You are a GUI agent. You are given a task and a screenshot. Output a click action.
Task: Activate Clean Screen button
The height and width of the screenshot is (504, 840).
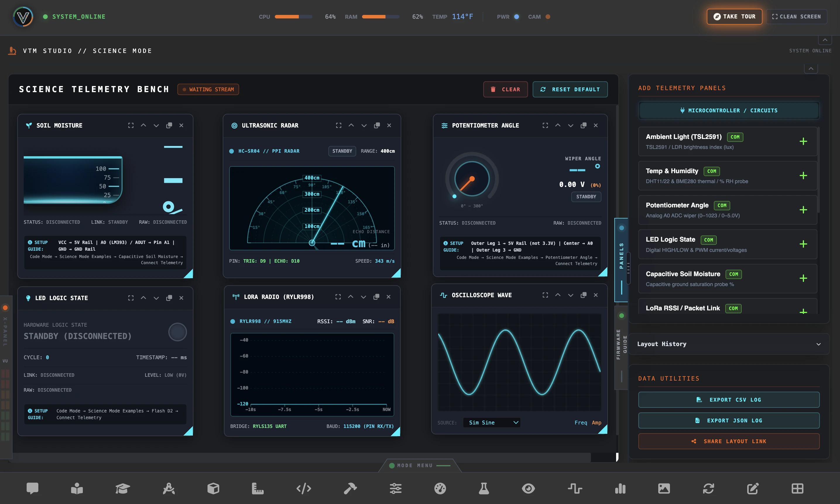click(x=796, y=17)
